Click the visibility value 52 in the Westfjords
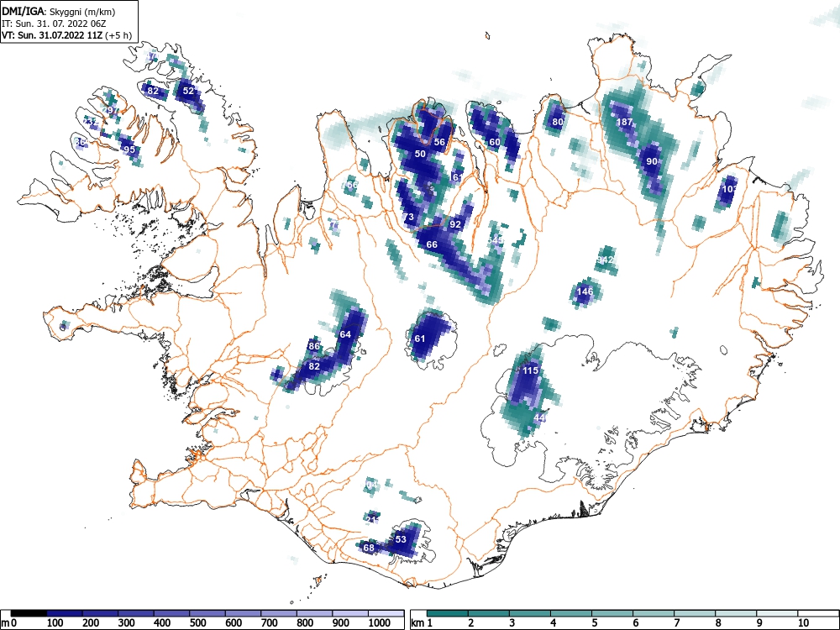840x630 pixels. (188, 91)
